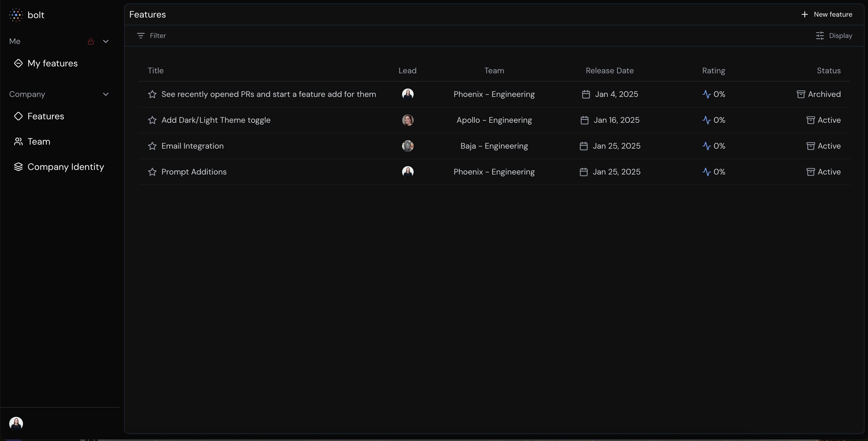
Task: Collapse the Company section chevron
Action: [106, 94]
